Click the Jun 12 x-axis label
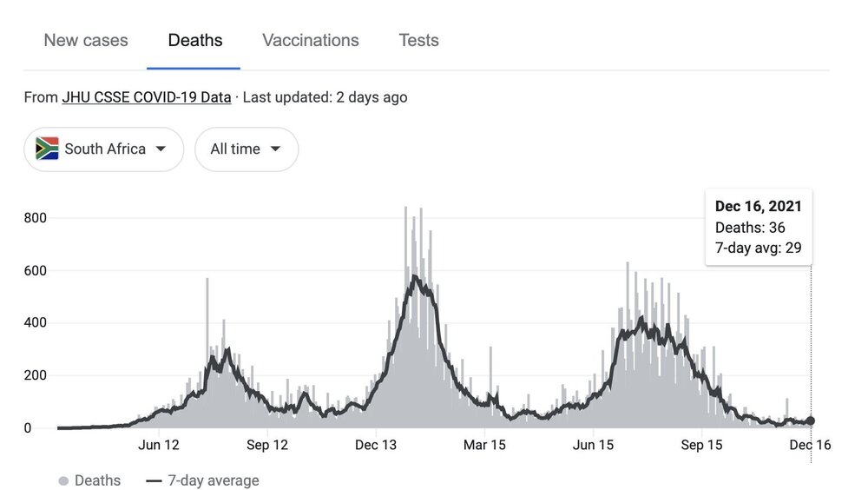Screen dimensions: 868x490 (x=159, y=446)
